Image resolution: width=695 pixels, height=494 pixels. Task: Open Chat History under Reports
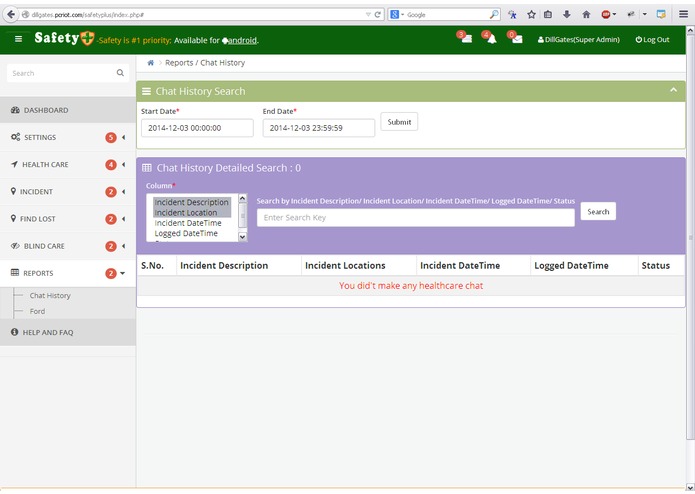coord(50,296)
